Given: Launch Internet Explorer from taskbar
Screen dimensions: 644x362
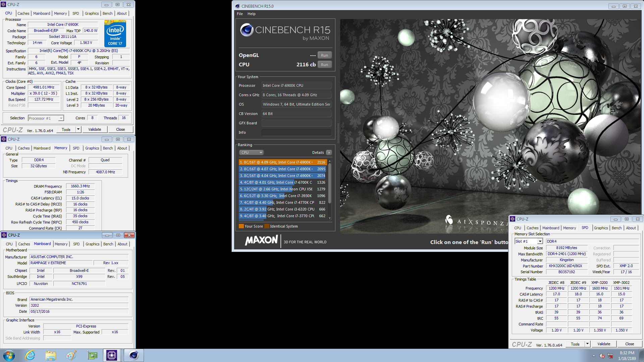Looking at the screenshot, I should (x=30, y=355).
